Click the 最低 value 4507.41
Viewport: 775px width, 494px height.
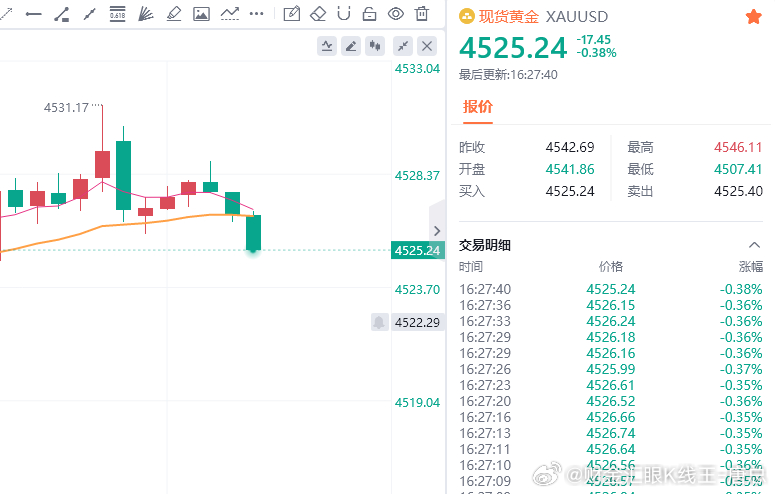point(738,169)
